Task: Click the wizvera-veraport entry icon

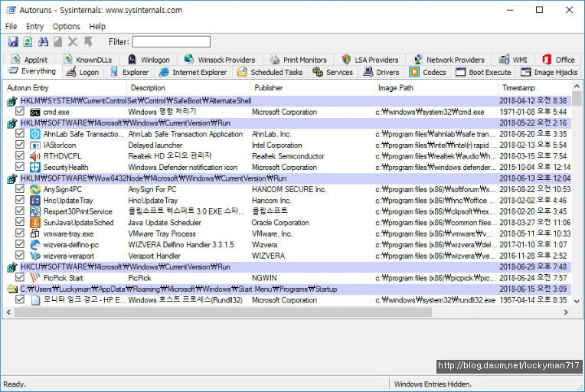Action: pyautogui.click(x=35, y=256)
